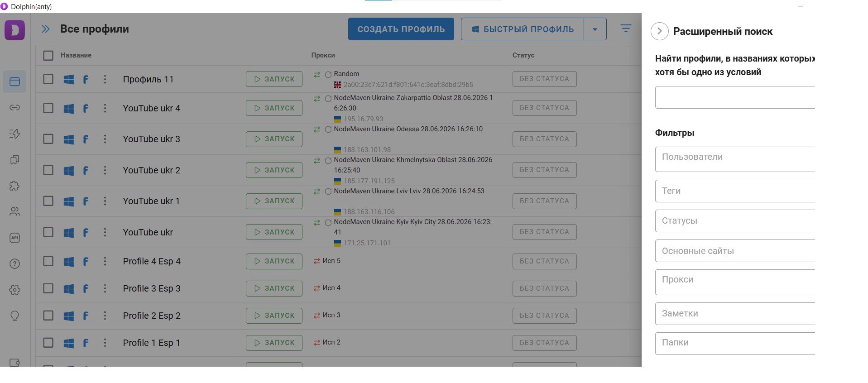Open three-dot menu for YouTube ukr 2
The image size is (868, 383).
(105, 170)
